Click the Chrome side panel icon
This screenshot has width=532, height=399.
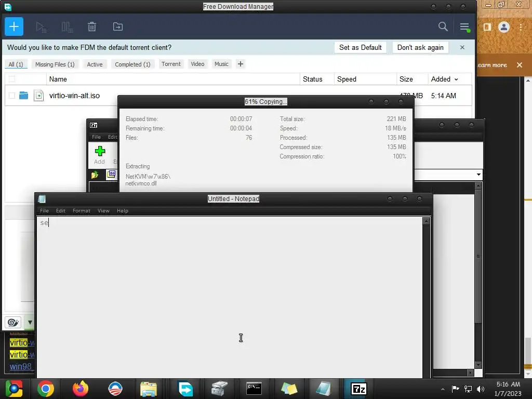487,27
